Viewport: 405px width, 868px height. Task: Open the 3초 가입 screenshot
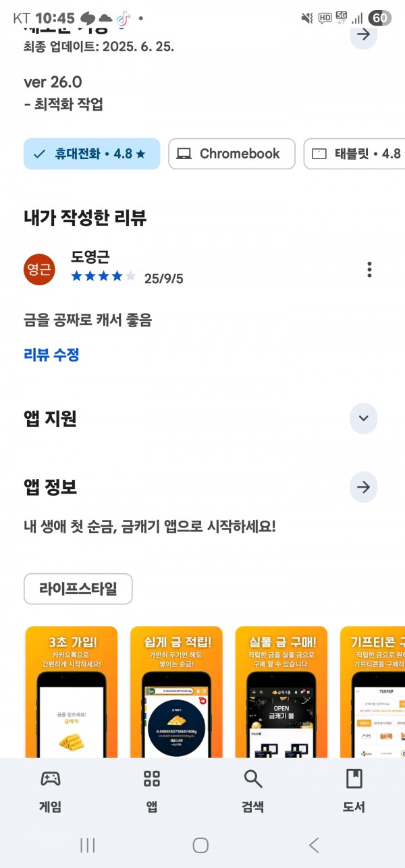coord(72,692)
